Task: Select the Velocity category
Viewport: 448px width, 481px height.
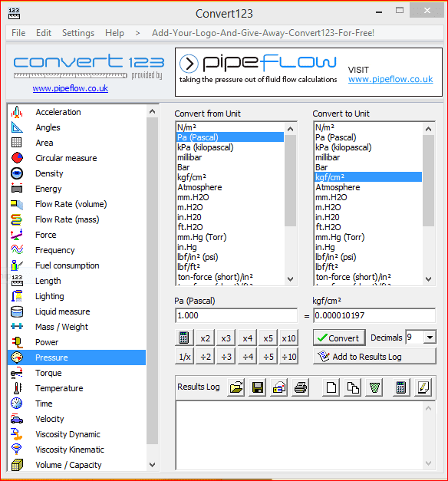Action: point(77,419)
